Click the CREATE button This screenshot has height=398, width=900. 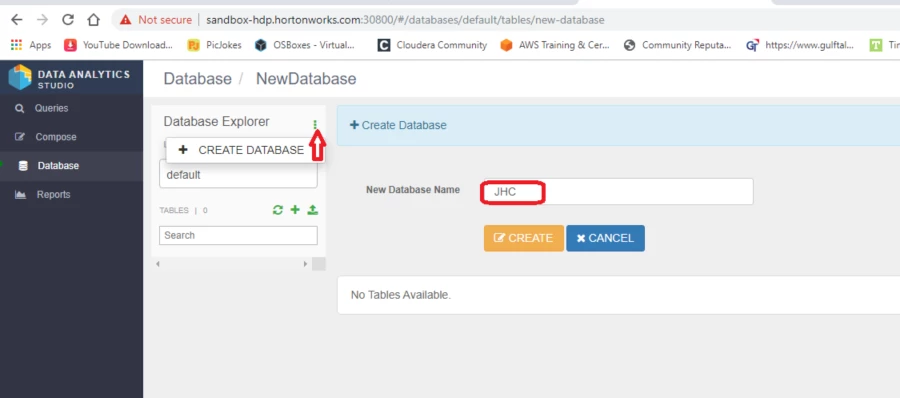click(523, 238)
